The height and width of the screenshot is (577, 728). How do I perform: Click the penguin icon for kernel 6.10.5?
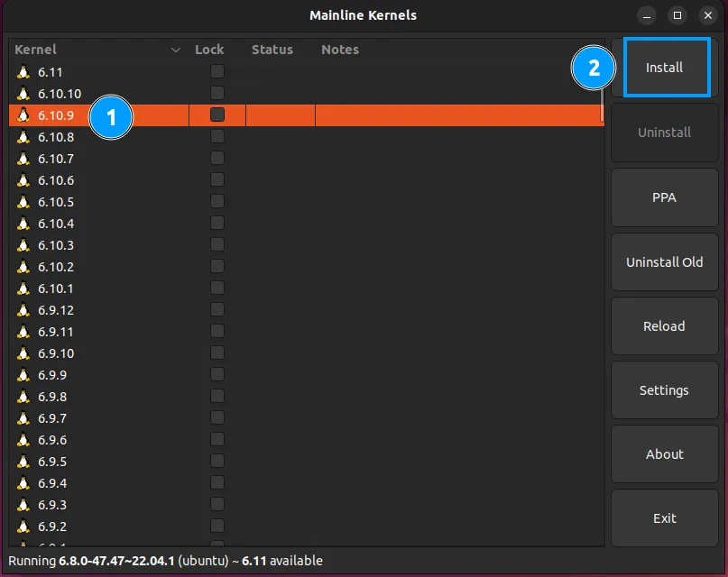23,202
